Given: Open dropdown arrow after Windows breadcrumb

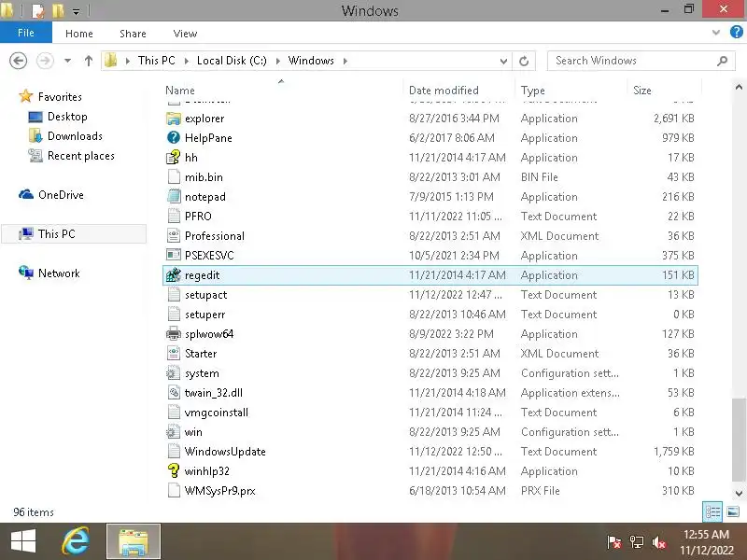Looking at the screenshot, I should click(345, 61).
